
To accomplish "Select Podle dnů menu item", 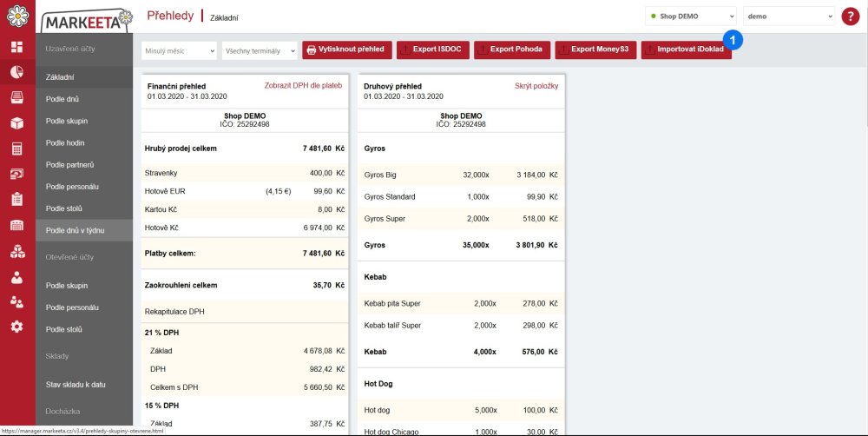I will pos(84,99).
